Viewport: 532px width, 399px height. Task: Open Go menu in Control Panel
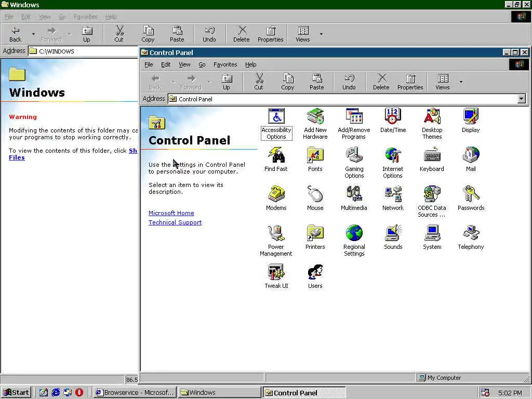(x=202, y=64)
